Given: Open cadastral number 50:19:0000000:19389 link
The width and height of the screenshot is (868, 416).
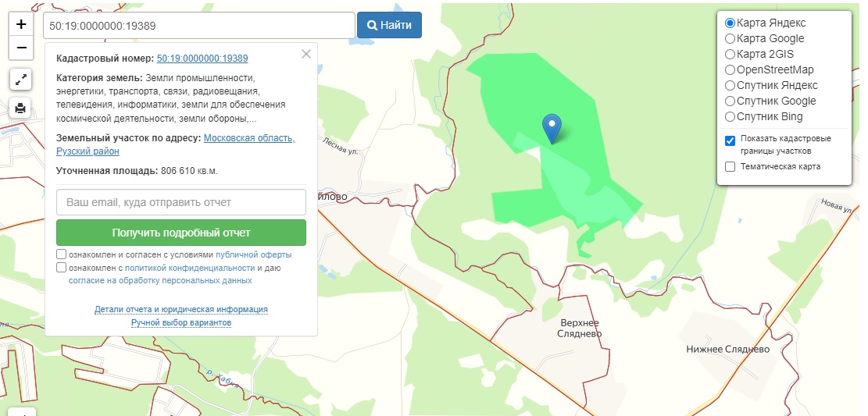Looking at the screenshot, I should click(202, 59).
